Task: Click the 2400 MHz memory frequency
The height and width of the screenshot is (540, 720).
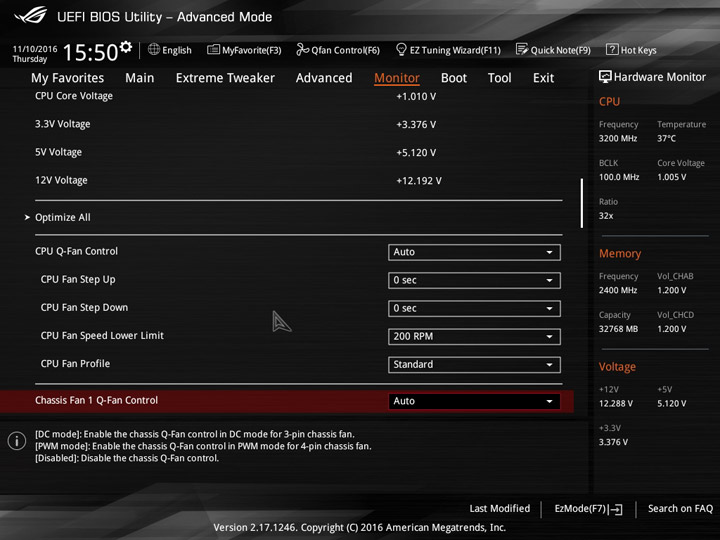Action: coord(618,290)
